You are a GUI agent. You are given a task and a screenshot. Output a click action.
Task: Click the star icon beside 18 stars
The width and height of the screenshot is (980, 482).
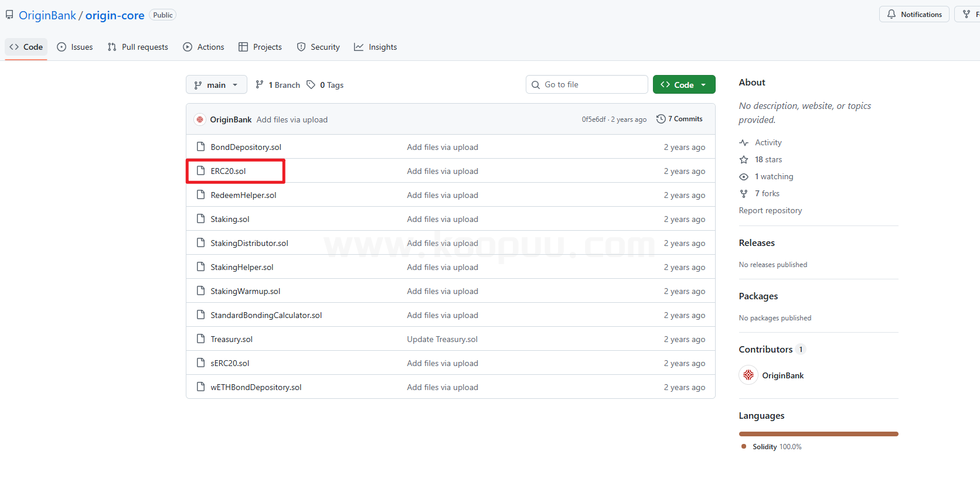[x=744, y=159]
